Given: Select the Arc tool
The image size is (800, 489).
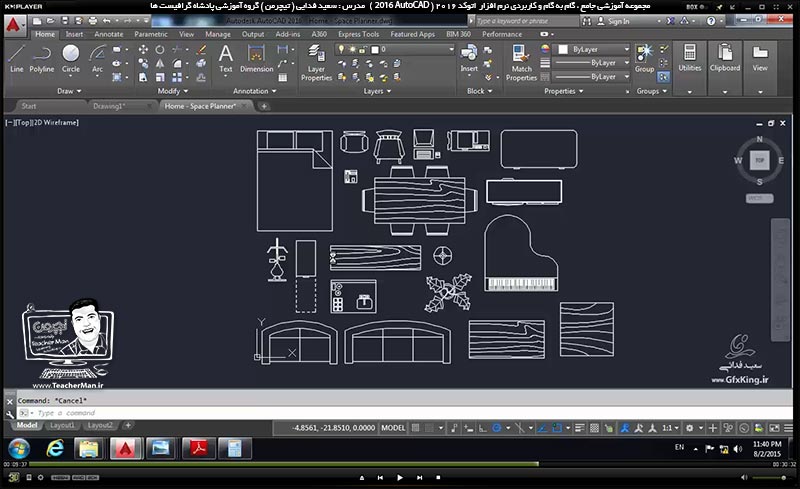Looking at the screenshot, I should tap(97, 59).
